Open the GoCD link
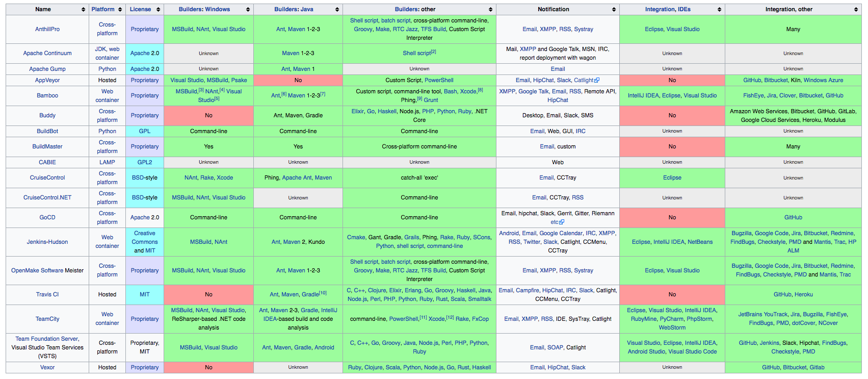 [47, 217]
